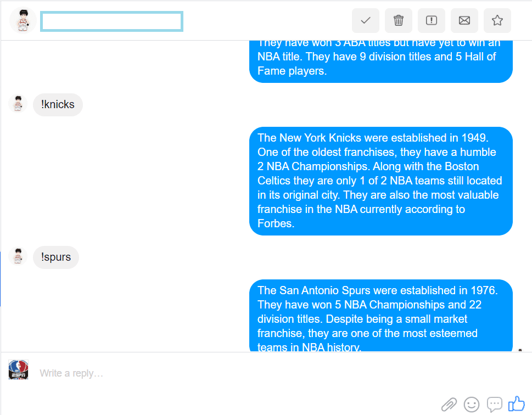Click avatar beside the !spurs message
This screenshot has width=532, height=415.
click(x=18, y=256)
